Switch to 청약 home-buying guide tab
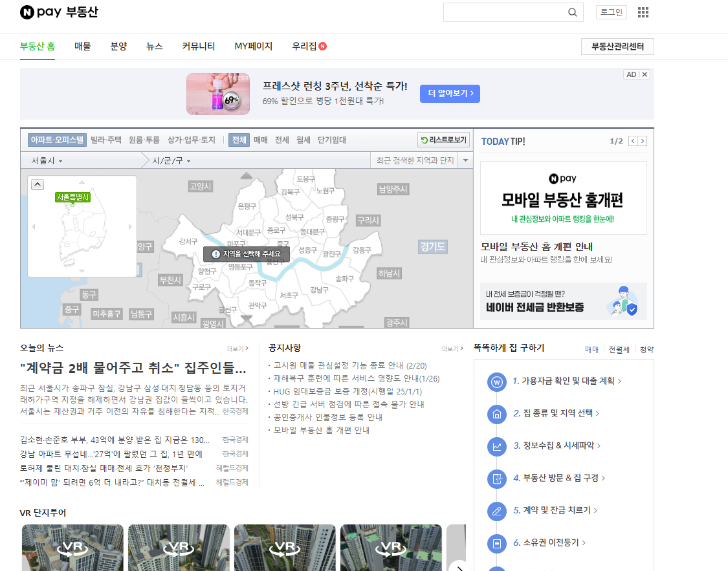Image resolution: width=728 pixels, height=571 pixels. (646, 349)
